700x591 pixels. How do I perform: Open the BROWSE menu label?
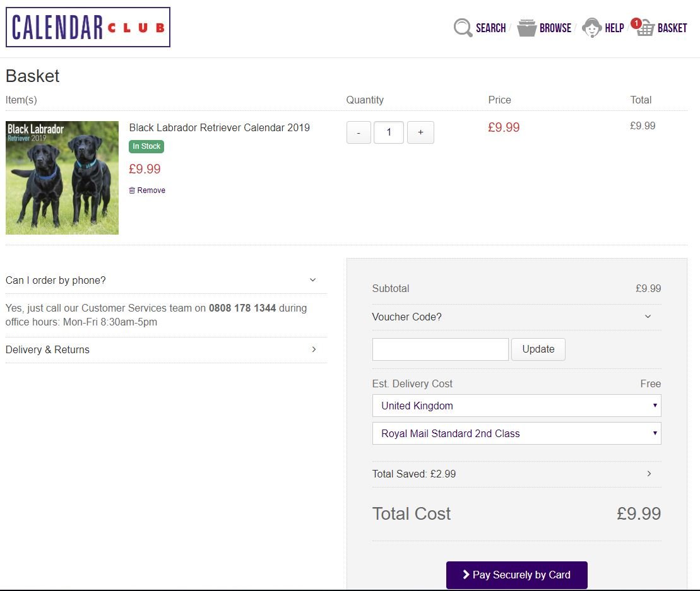555,28
